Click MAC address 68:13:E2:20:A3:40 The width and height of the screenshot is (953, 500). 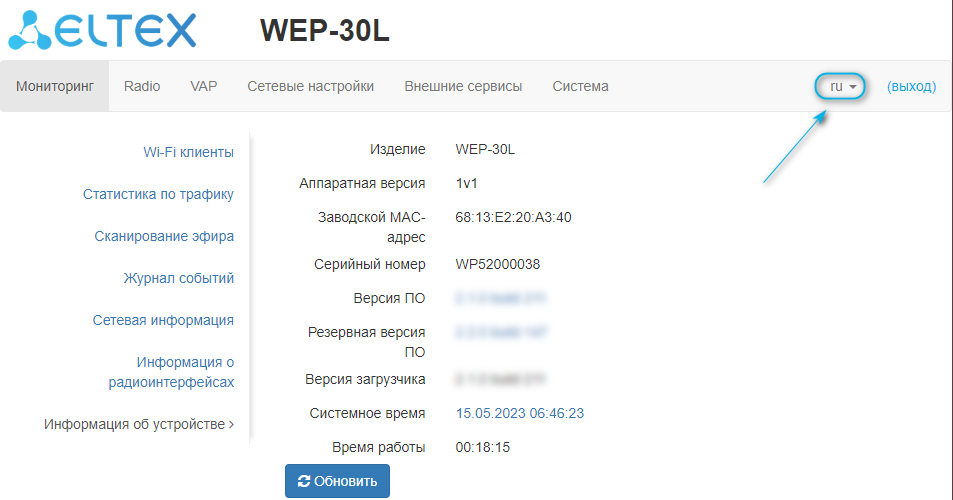click(513, 217)
